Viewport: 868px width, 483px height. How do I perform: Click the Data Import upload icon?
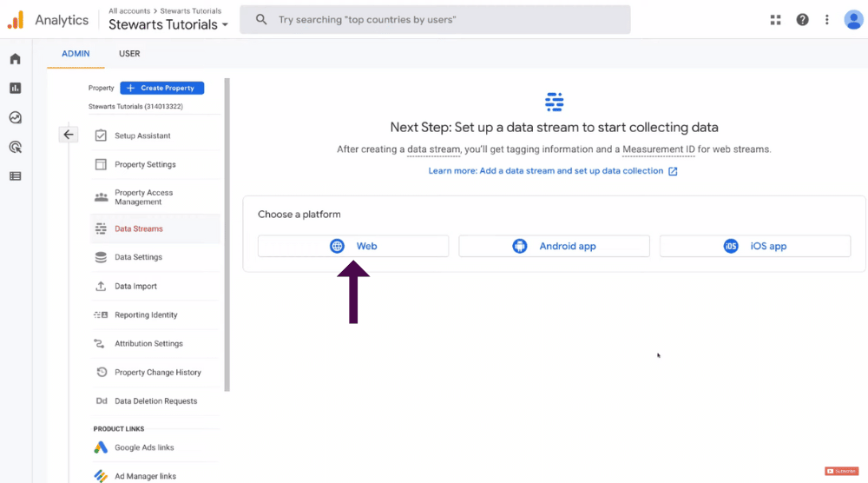point(101,286)
